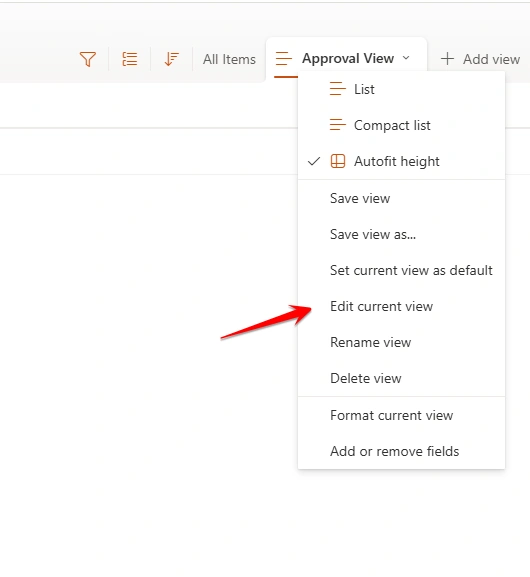Click the List lines icon in menu
Viewport: 530px width, 577px height.
[x=338, y=89]
